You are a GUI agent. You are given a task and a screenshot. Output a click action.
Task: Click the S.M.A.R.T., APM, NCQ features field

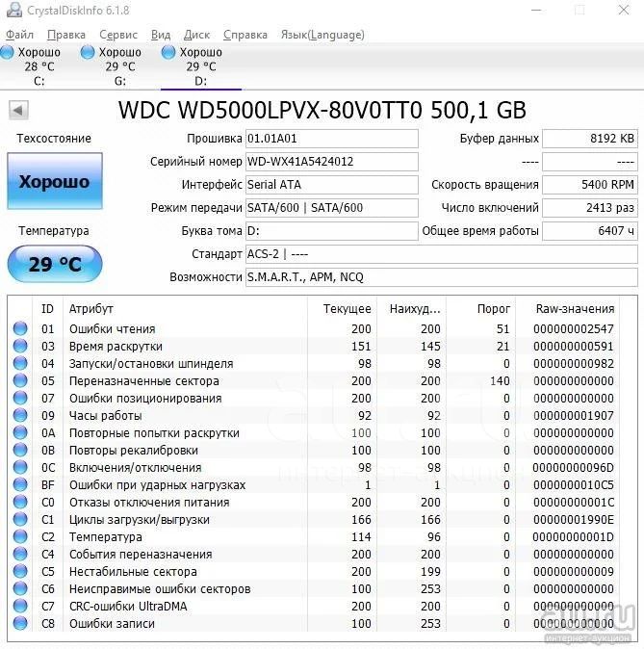441,277
